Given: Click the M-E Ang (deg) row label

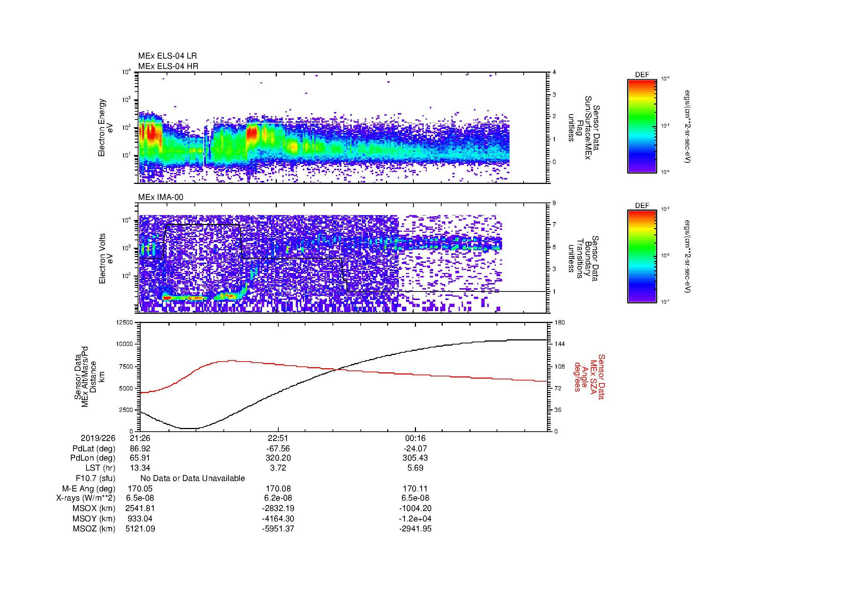Looking at the screenshot, I should click(x=89, y=489).
